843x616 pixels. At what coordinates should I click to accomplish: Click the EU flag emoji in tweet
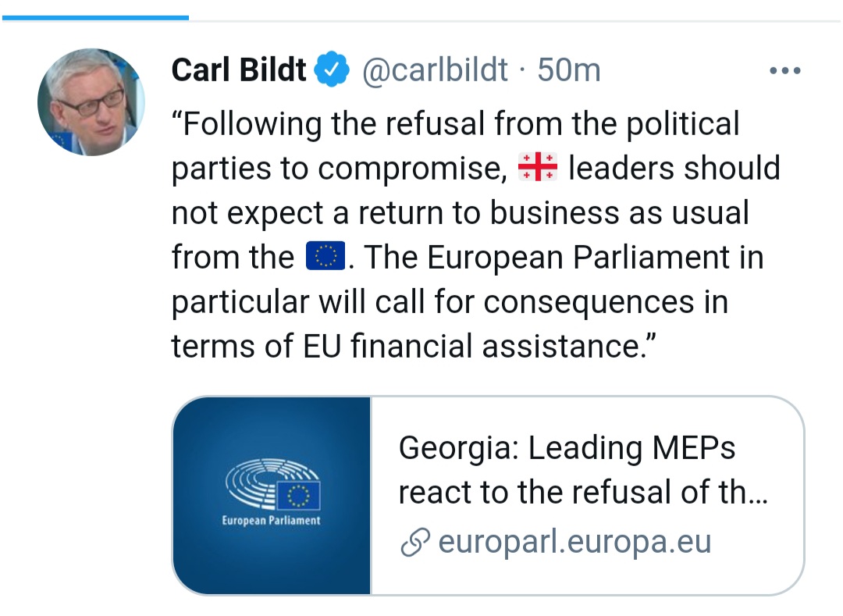click(324, 257)
